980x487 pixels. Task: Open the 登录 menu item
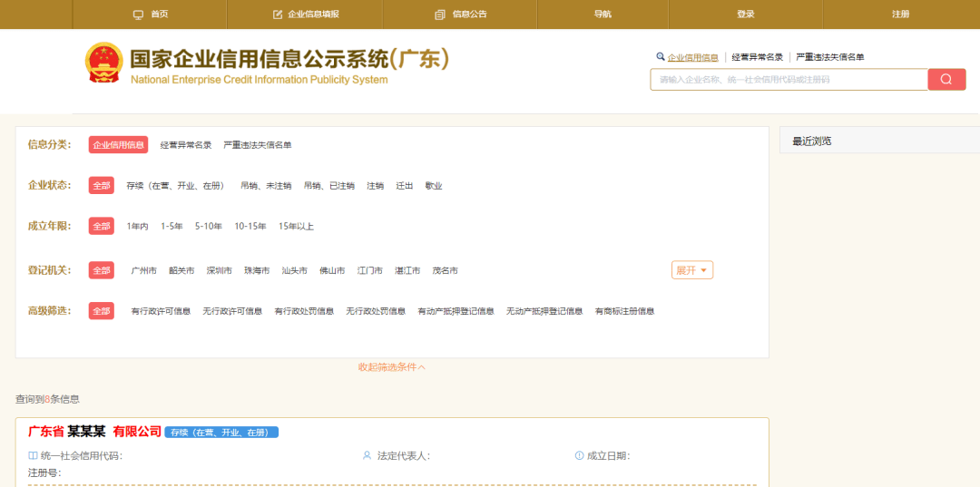[746, 15]
